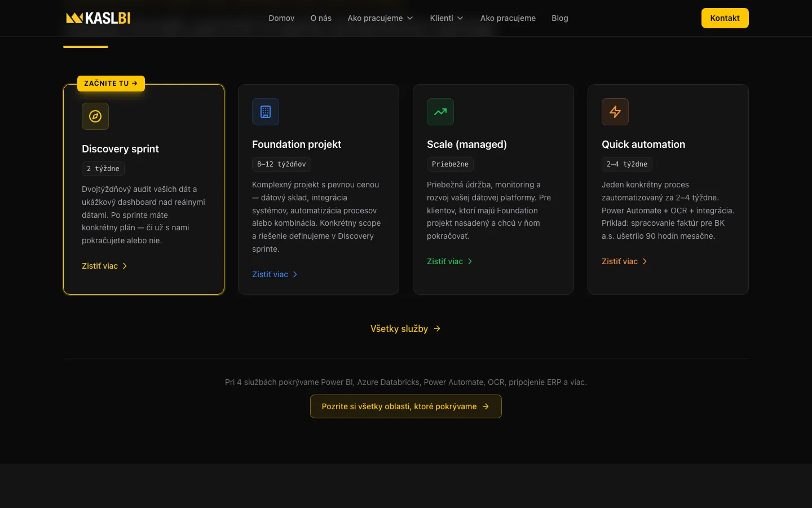The image size is (812, 508).
Task: Open Zistiť viac under Scale (managed)
Action: 450,261
